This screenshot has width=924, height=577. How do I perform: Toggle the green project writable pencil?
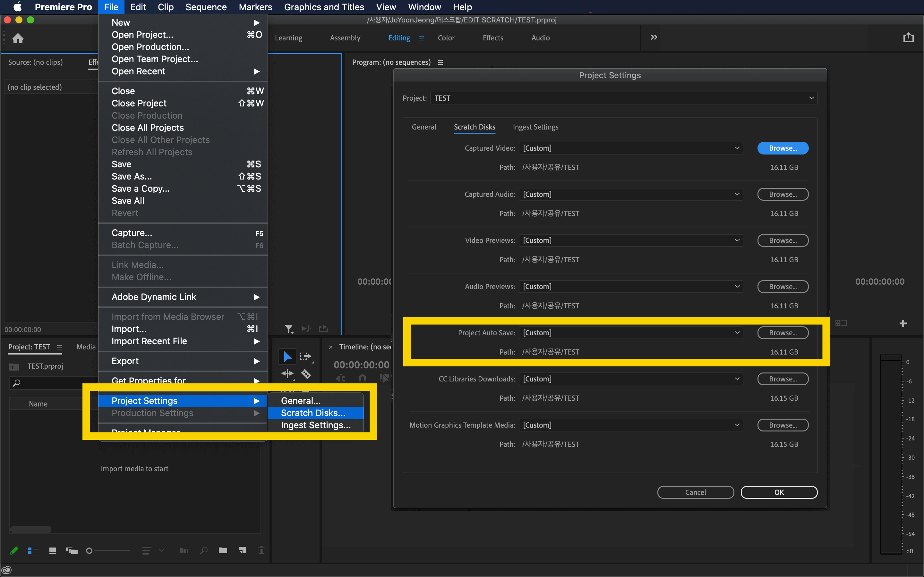[x=14, y=550]
